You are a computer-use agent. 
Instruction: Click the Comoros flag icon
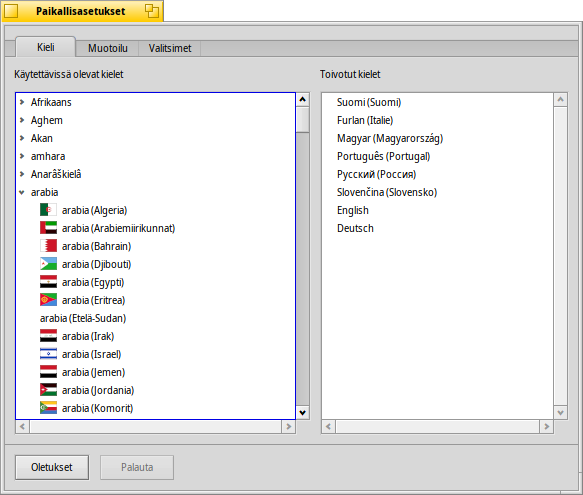click(48, 408)
